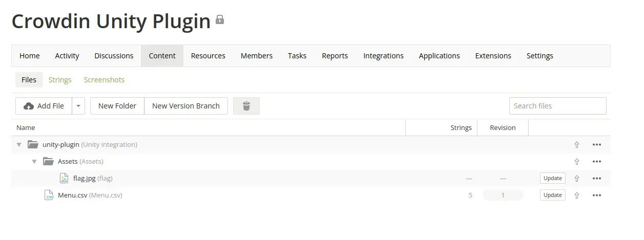
Task: Collapse the Assets folder
Action: pos(34,162)
